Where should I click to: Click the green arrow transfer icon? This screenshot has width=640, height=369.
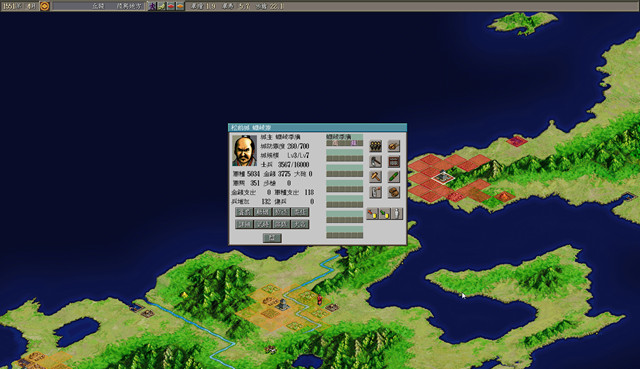point(384,213)
